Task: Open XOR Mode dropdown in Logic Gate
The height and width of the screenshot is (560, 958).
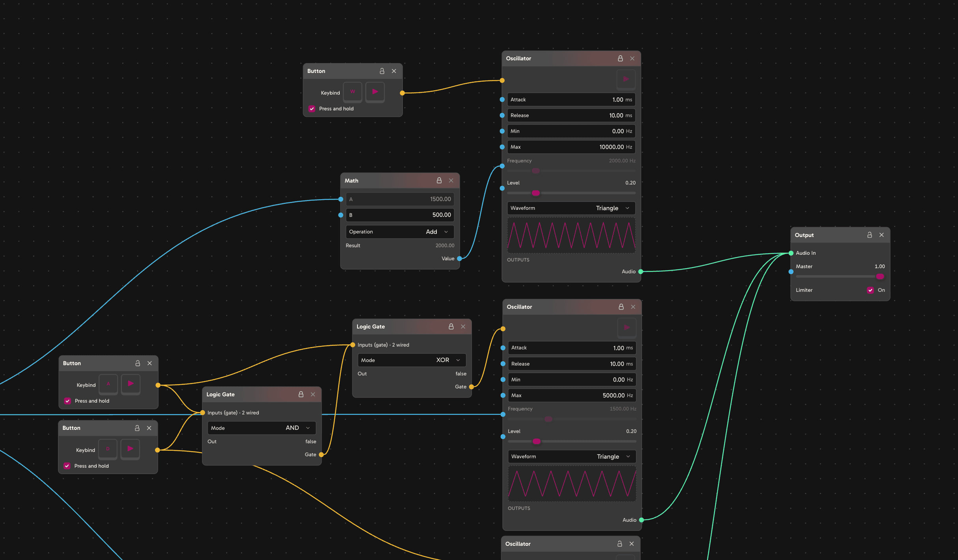Action: (412, 360)
